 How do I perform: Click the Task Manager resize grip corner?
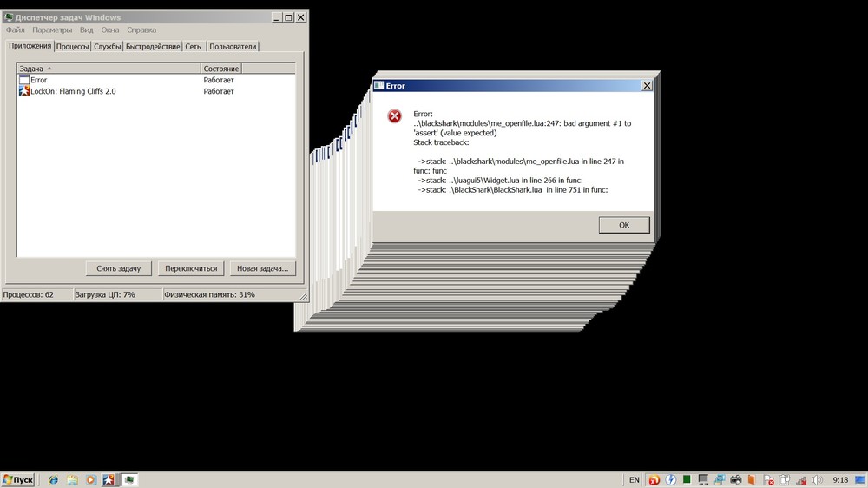click(x=303, y=297)
